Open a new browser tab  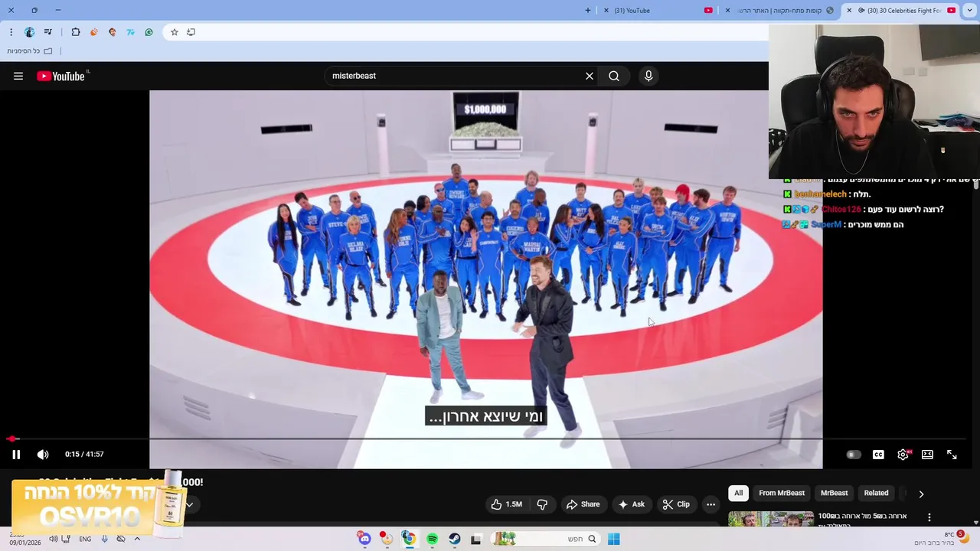[588, 10]
